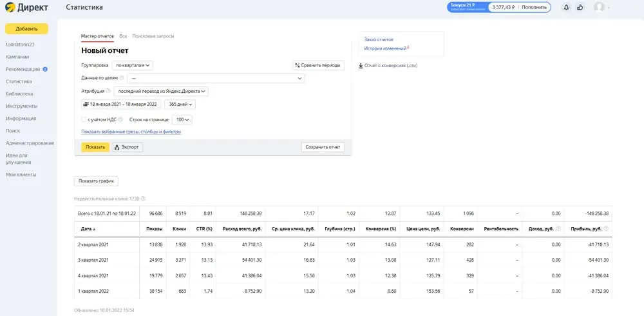The width and height of the screenshot is (644, 316).
Task: Click the 3 квартал 2021 row label
Action: tap(93, 260)
